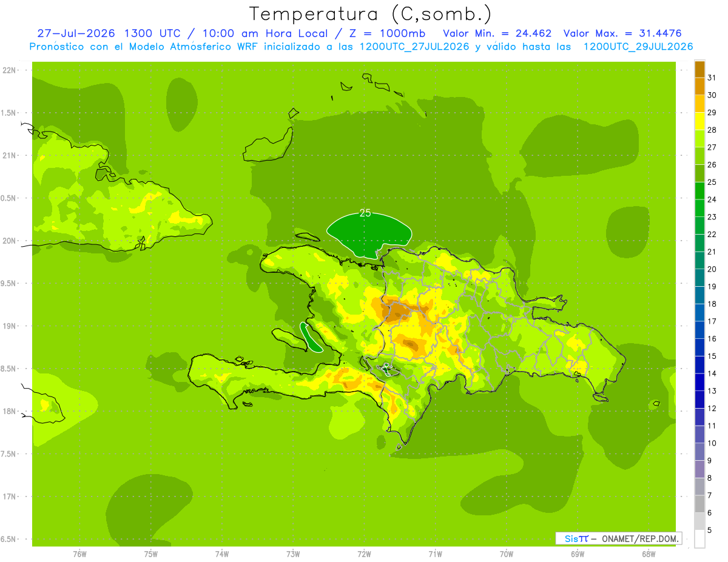Image resolution: width=728 pixels, height=562 pixels.
Task: Click the small green oval contour in the gulf
Action: pyautogui.click(x=312, y=337)
